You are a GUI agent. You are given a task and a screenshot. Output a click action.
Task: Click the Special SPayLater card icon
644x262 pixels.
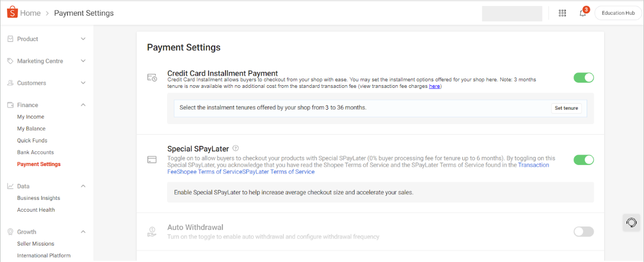click(152, 160)
